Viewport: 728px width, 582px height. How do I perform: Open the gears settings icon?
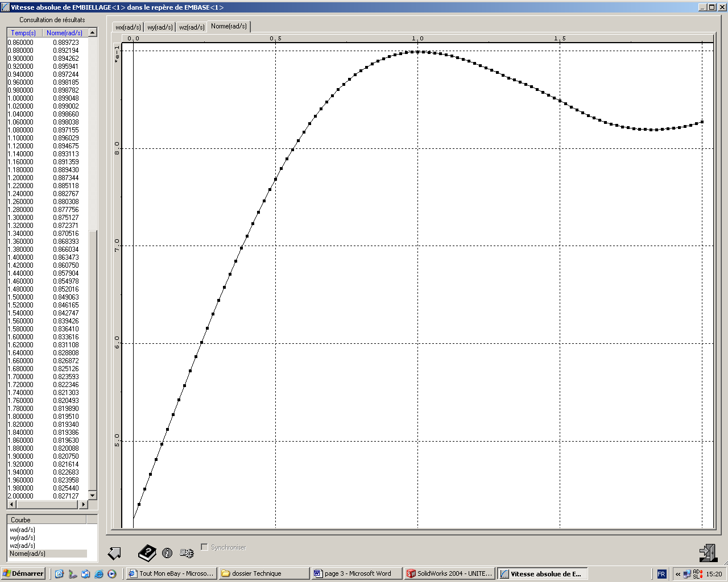click(x=187, y=553)
